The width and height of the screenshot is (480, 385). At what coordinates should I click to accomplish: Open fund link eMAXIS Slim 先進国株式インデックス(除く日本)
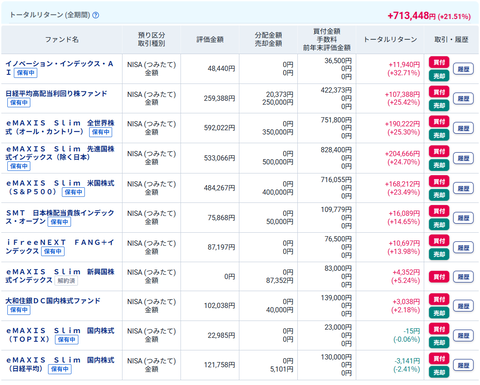60,153
